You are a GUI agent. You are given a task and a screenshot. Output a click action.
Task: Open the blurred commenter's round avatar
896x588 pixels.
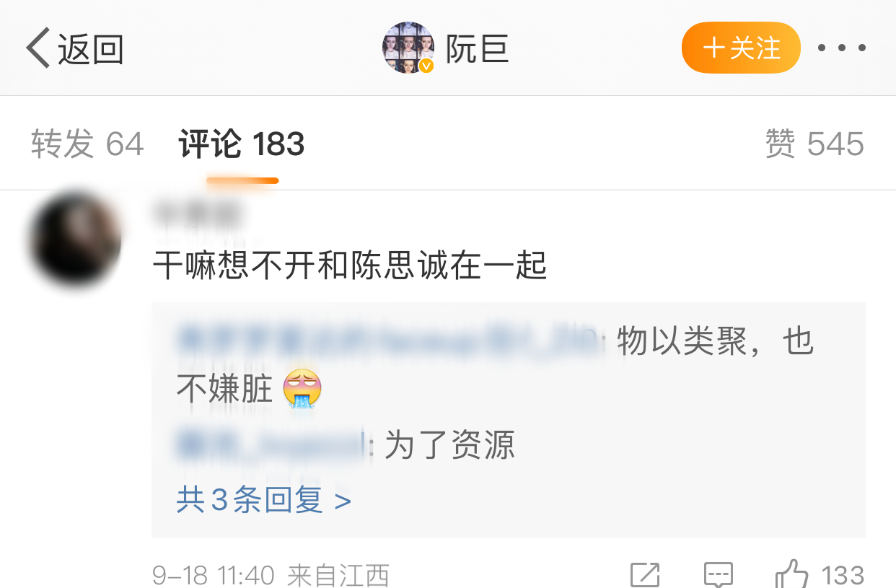[75, 239]
